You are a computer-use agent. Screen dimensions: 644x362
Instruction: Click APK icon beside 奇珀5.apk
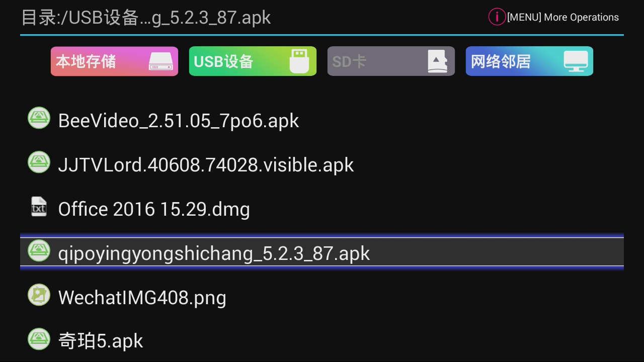(39, 339)
